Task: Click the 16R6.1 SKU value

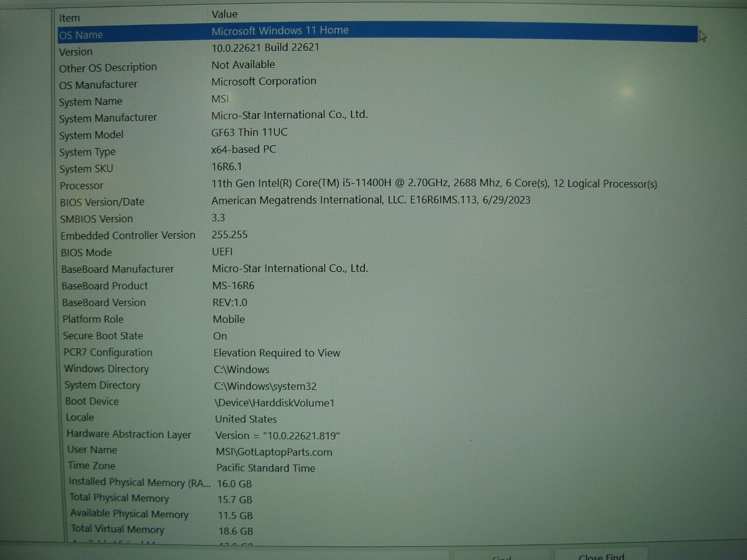Action: pyautogui.click(x=227, y=167)
